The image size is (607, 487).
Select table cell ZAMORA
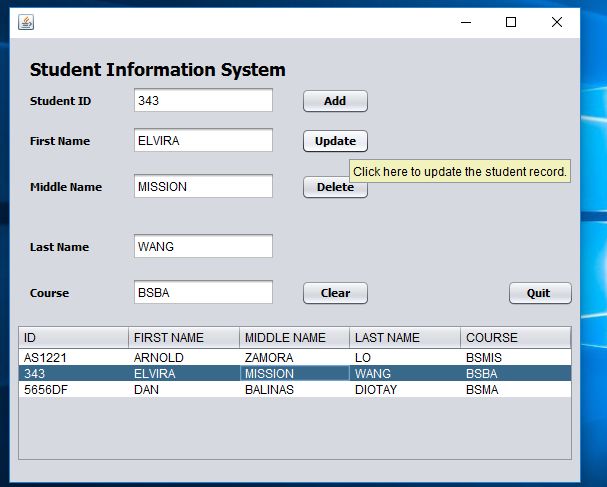tap(295, 357)
